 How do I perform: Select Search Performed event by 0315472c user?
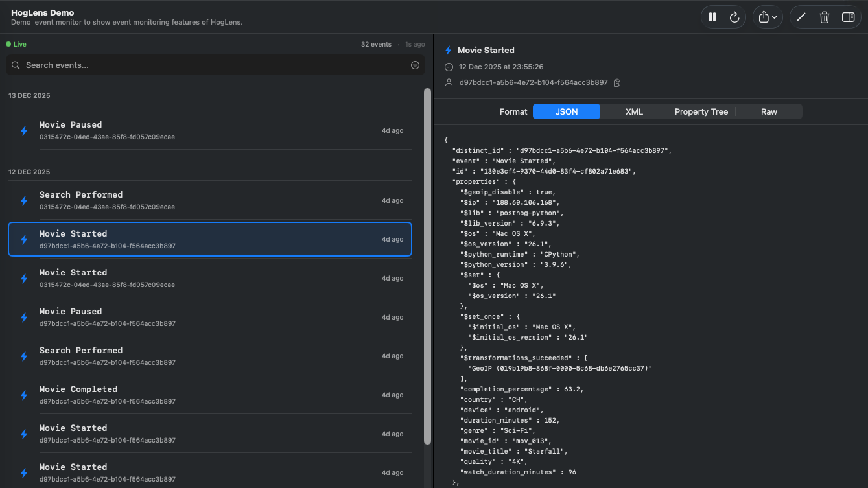pyautogui.click(x=210, y=200)
